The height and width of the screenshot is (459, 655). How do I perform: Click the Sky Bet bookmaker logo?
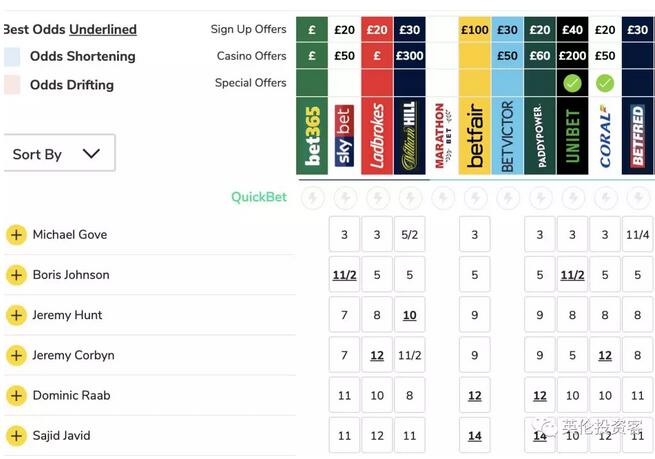tap(344, 135)
